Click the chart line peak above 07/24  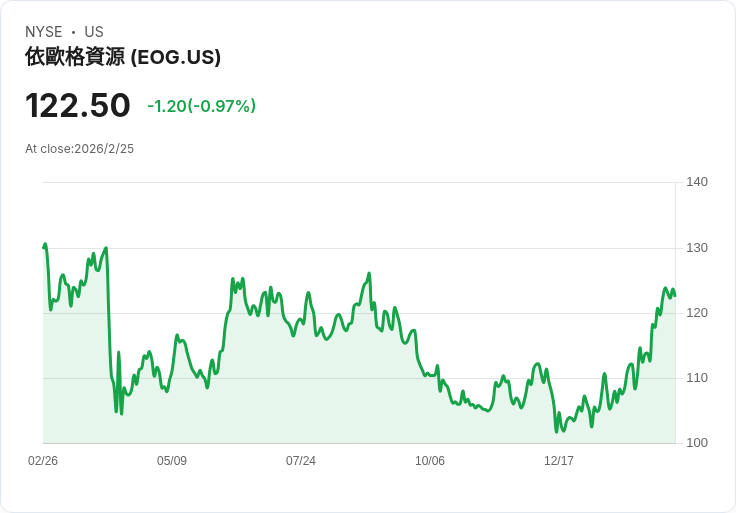coord(308,293)
